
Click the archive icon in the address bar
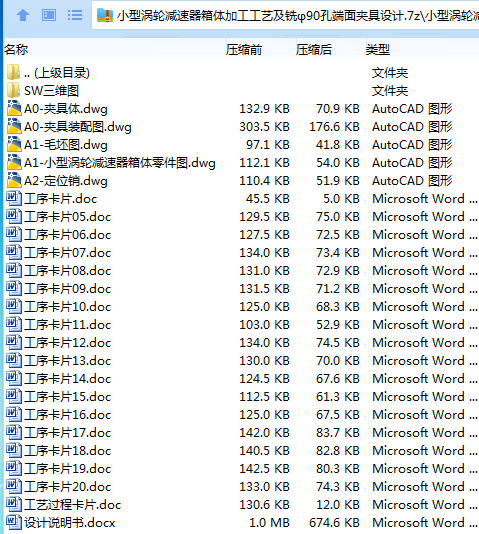pos(105,16)
